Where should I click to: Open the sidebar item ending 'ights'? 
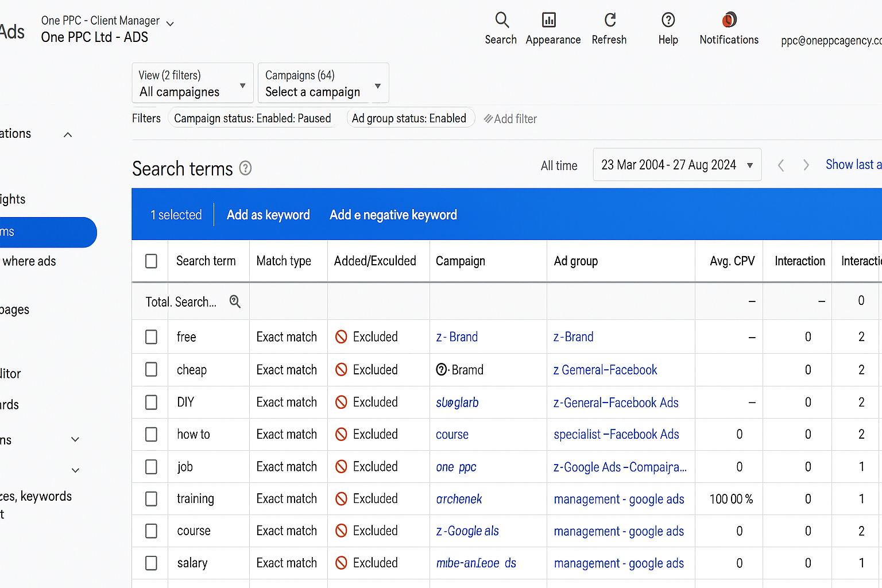13,199
